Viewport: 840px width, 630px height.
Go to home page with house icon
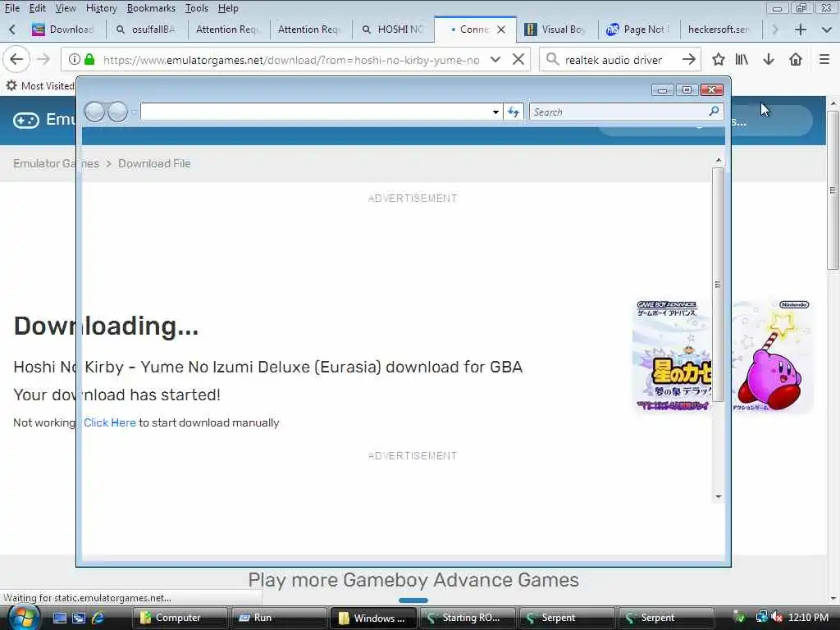[x=796, y=59]
